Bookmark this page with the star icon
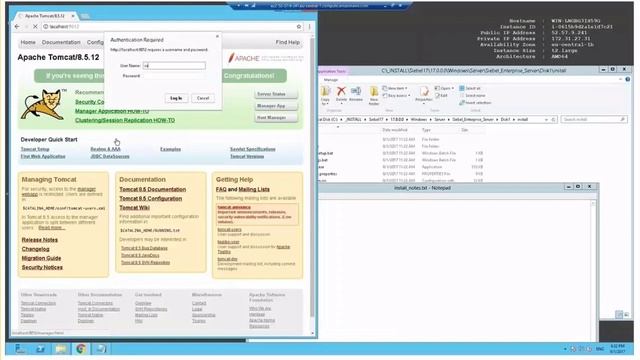Viewport: 640px width, 360px height. [299, 27]
